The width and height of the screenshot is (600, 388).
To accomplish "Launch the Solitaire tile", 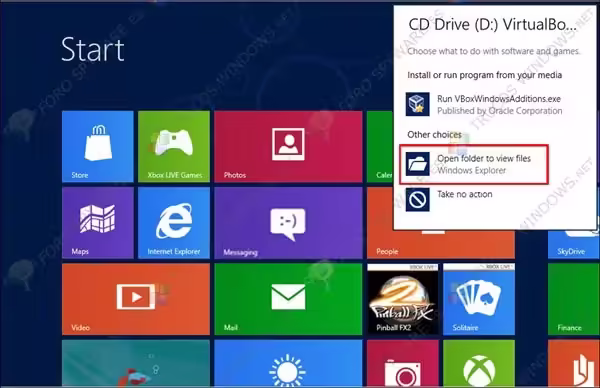I will tap(479, 299).
